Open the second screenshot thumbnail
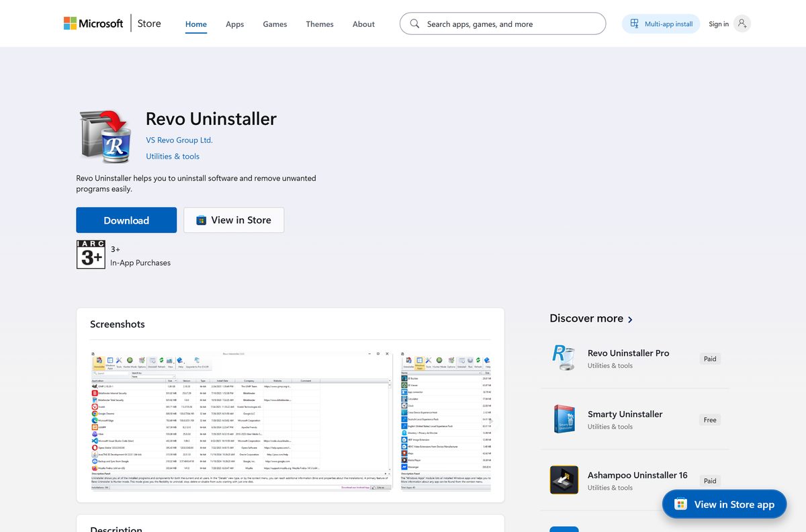806x532 pixels. [x=446, y=420]
